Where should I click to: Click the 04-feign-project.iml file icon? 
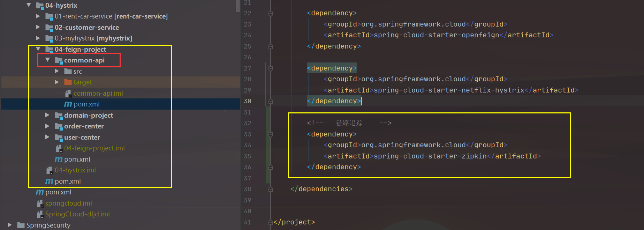point(59,148)
